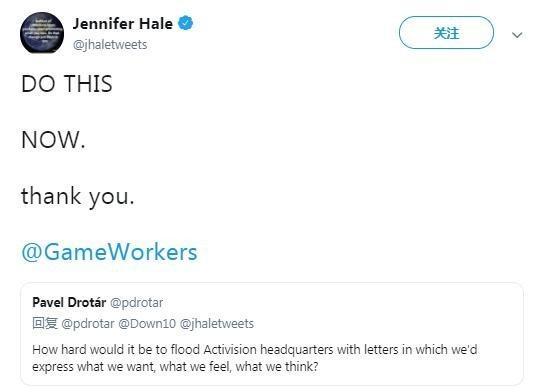Open the @GameWorkers mention link
This screenshot has width=544, height=392.
(x=109, y=252)
